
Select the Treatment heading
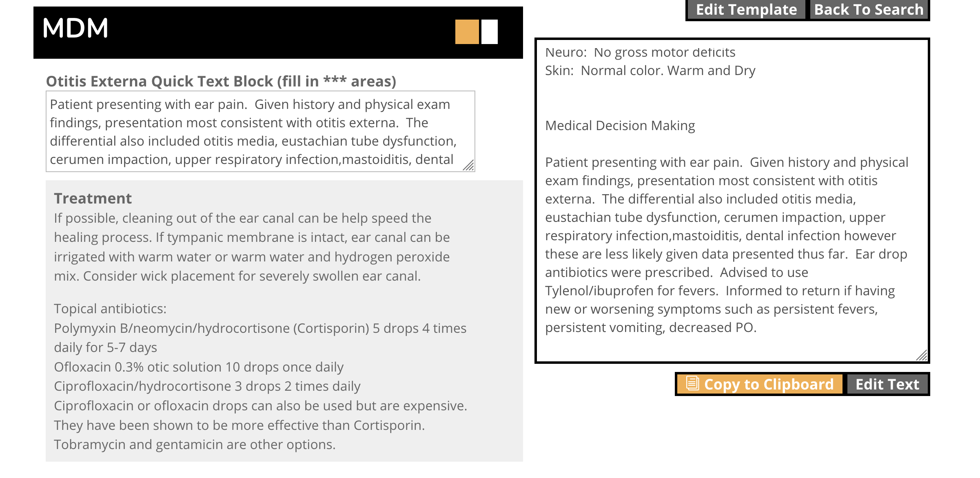pyautogui.click(x=93, y=199)
